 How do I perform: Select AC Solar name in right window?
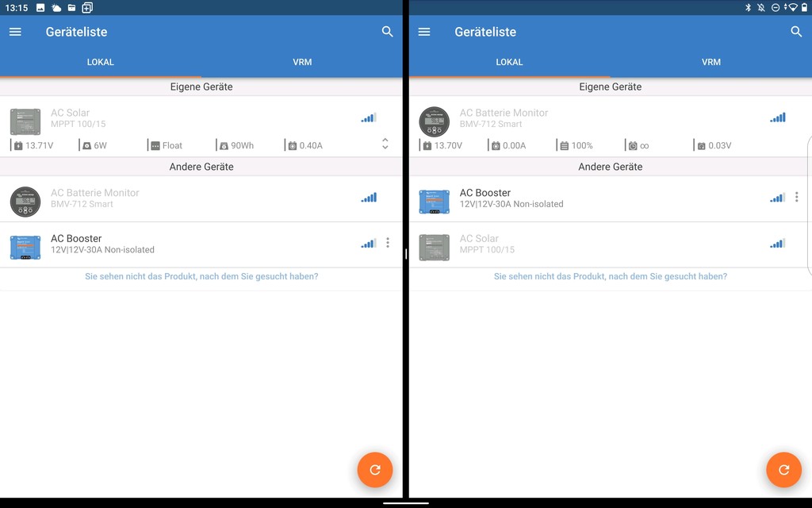(479, 238)
